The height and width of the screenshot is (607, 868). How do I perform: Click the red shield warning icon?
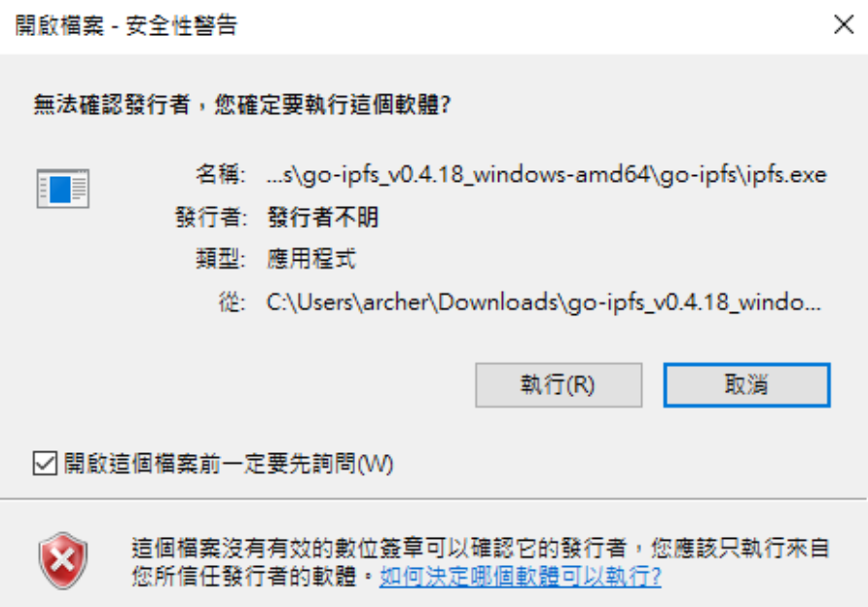(62, 560)
